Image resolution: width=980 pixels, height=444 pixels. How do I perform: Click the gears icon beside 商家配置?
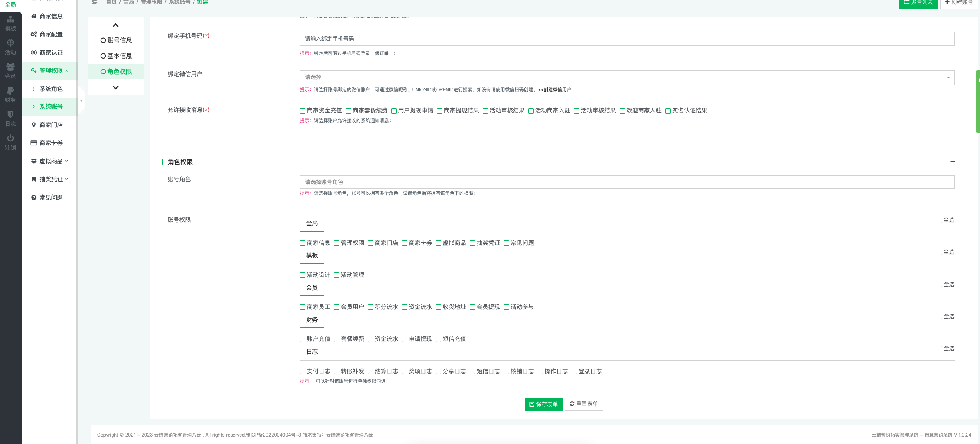tap(34, 34)
